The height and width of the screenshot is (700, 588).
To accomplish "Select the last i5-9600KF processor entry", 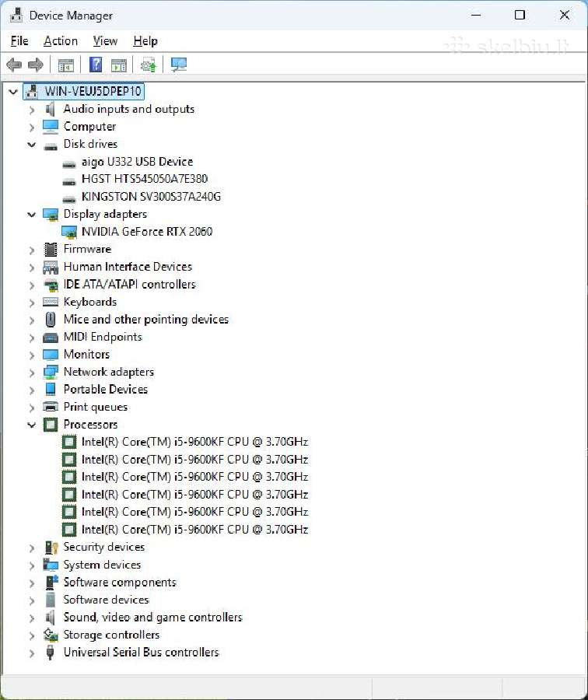I will click(x=194, y=530).
